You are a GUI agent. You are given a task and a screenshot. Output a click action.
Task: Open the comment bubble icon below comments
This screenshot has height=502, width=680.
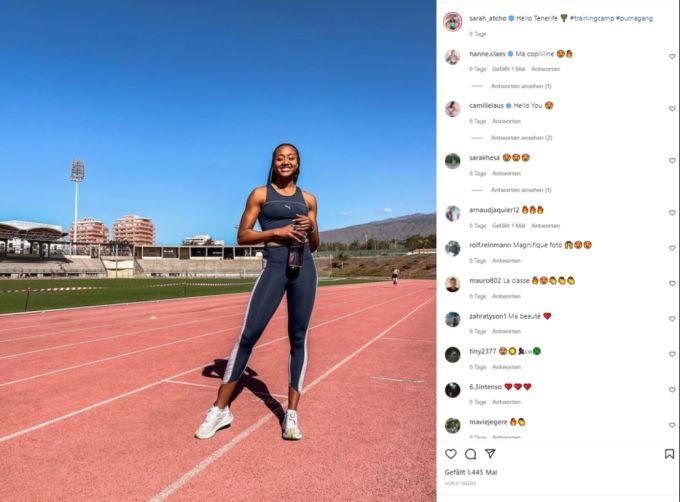coord(471,454)
